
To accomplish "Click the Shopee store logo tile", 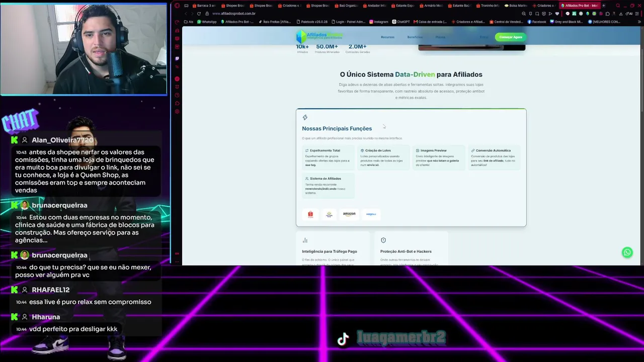I will coord(310,214).
